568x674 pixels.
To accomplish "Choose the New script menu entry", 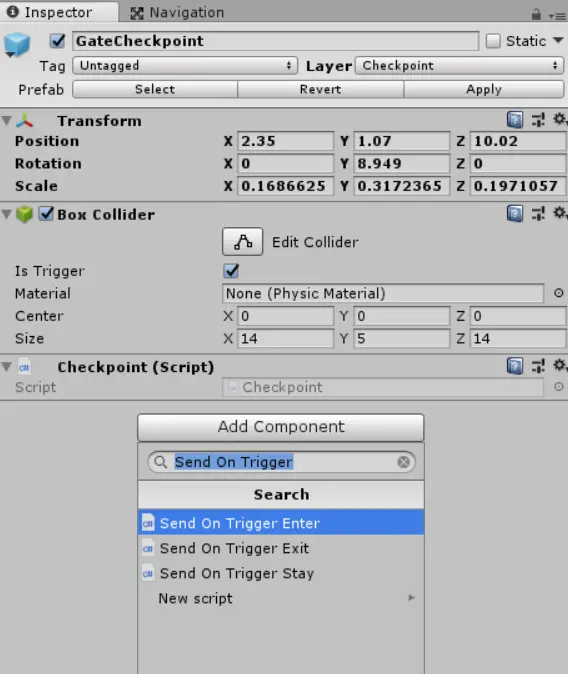I will point(281,598).
